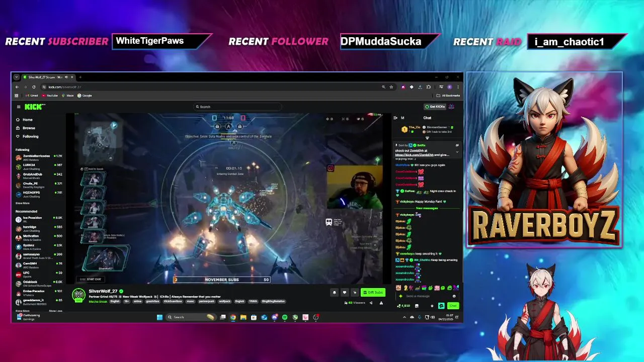Click the Gift Subs button

click(373, 293)
